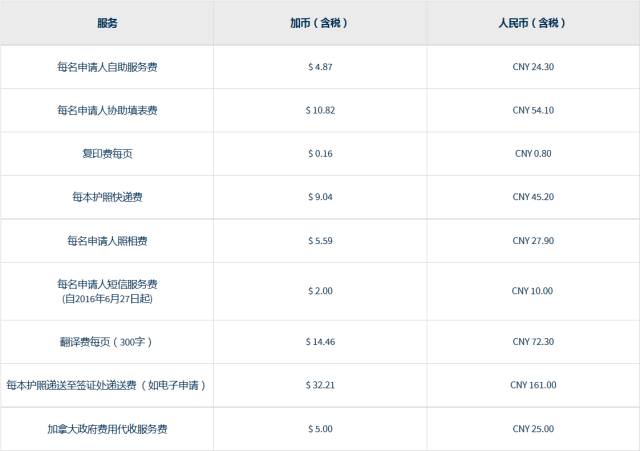Click the $ 14.46 translation price

pos(319,341)
